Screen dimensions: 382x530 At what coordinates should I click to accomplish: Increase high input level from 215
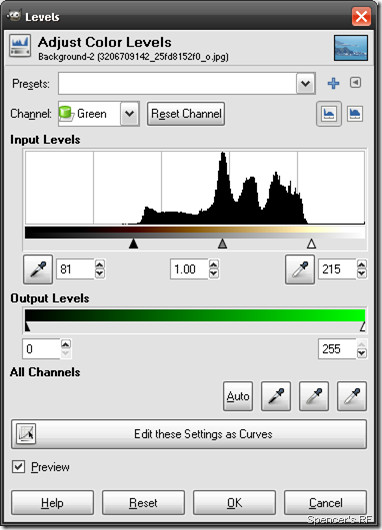(x=362, y=264)
